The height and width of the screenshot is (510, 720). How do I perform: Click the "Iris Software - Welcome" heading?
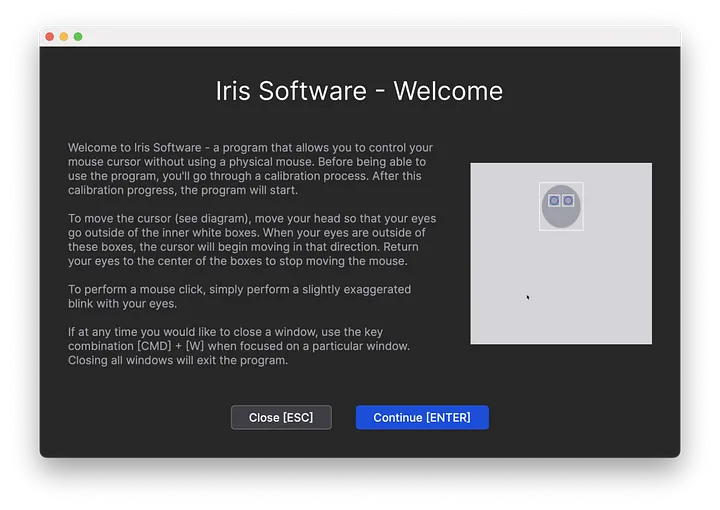coord(360,91)
